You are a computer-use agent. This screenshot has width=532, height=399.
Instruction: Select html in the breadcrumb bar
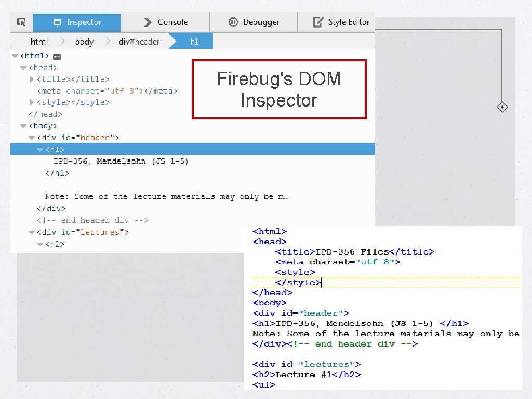(x=39, y=41)
